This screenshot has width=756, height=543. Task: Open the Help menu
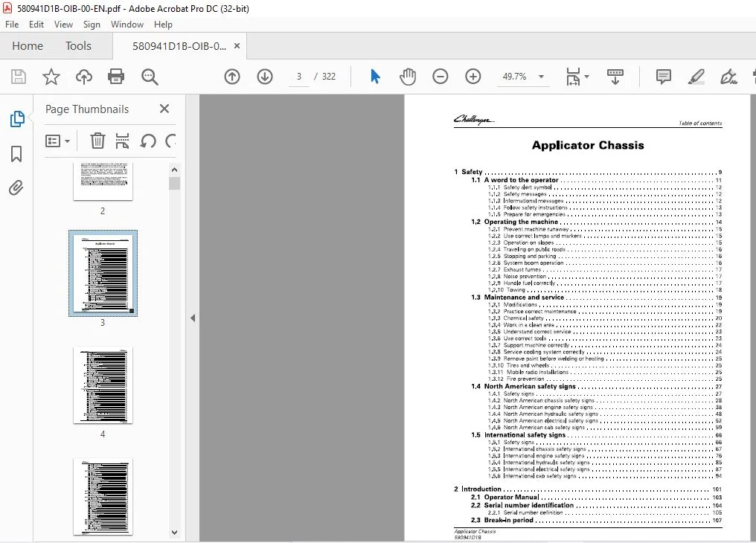pos(163,25)
